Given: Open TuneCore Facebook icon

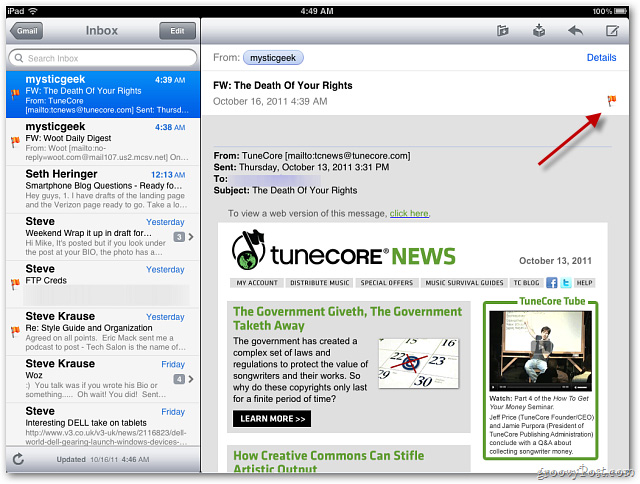Looking at the screenshot, I should pyautogui.click(x=551, y=283).
